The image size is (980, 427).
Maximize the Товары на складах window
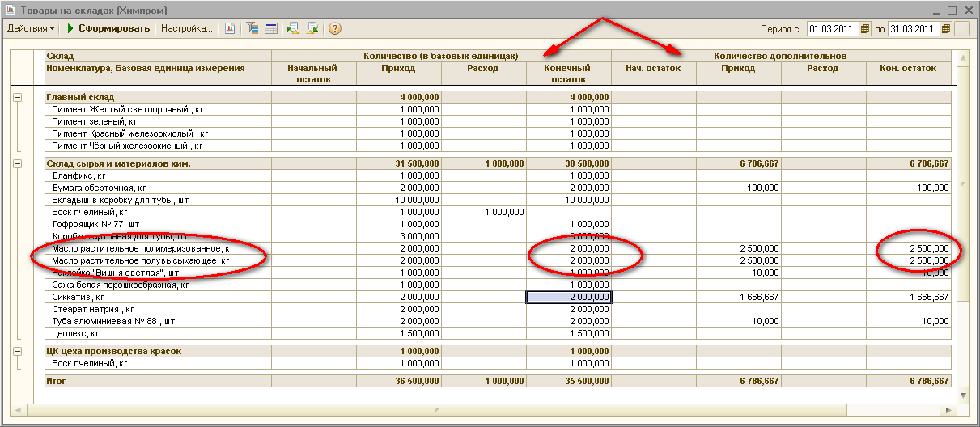coord(952,10)
